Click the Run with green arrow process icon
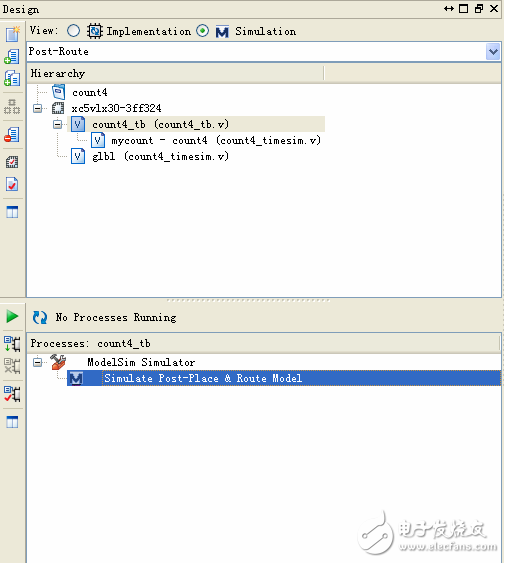This screenshot has height=563, width=505. point(12,344)
